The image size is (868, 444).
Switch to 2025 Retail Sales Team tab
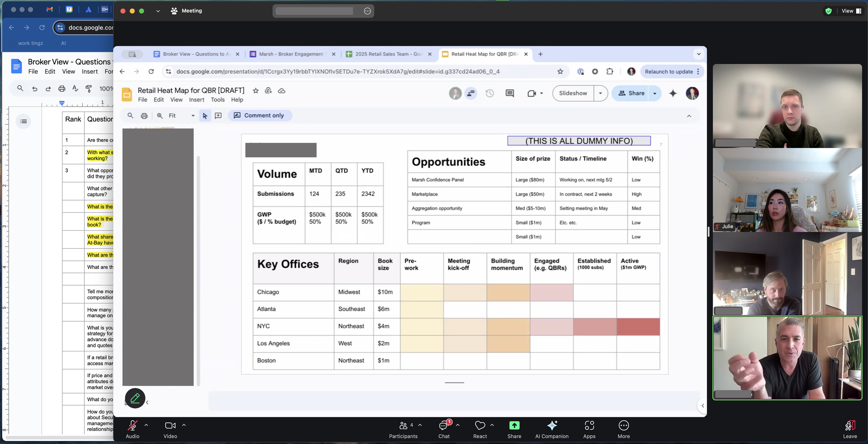388,54
